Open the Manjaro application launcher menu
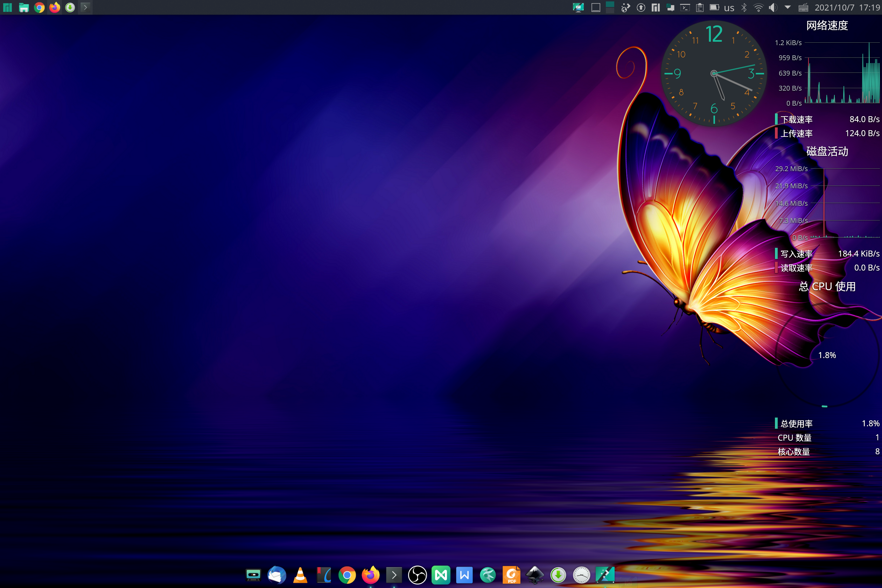The height and width of the screenshot is (588, 882). pyautogui.click(x=8, y=7)
